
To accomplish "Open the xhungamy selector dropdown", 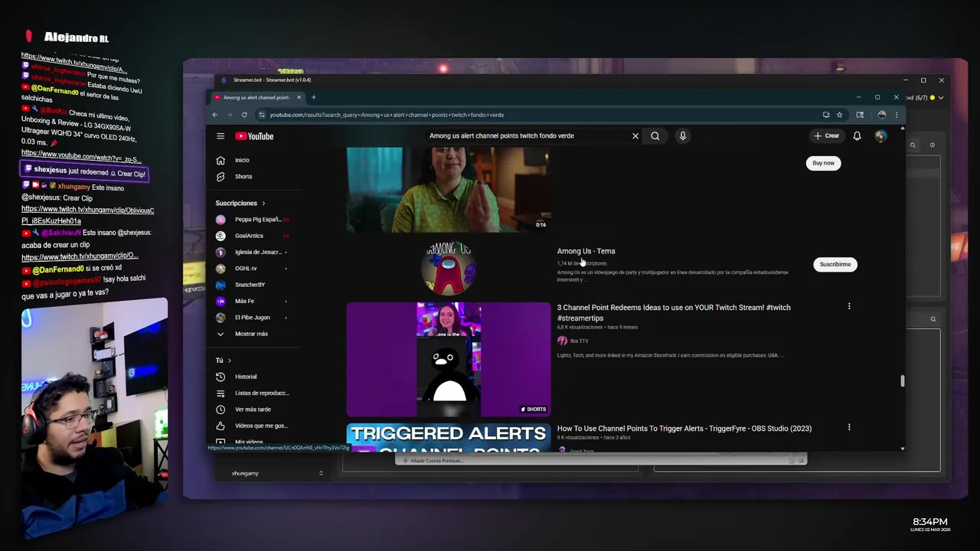I will click(x=277, y=474).
